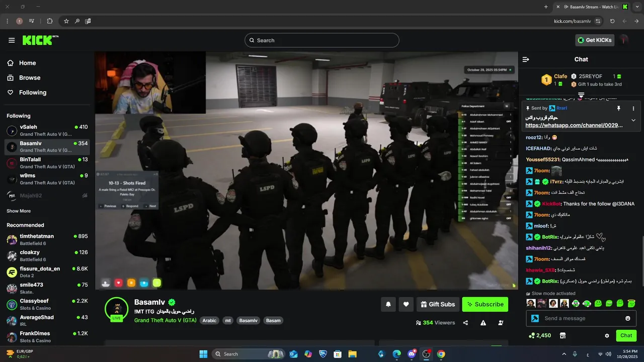Click the green Chat send button
Image resolution: width=644 pixels, height=362 pixels.
[x=626, y=335]
